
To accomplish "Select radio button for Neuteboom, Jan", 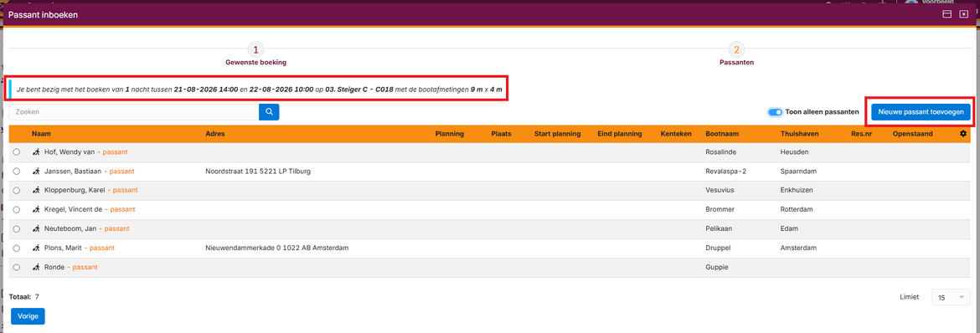I will click(16, 228).
